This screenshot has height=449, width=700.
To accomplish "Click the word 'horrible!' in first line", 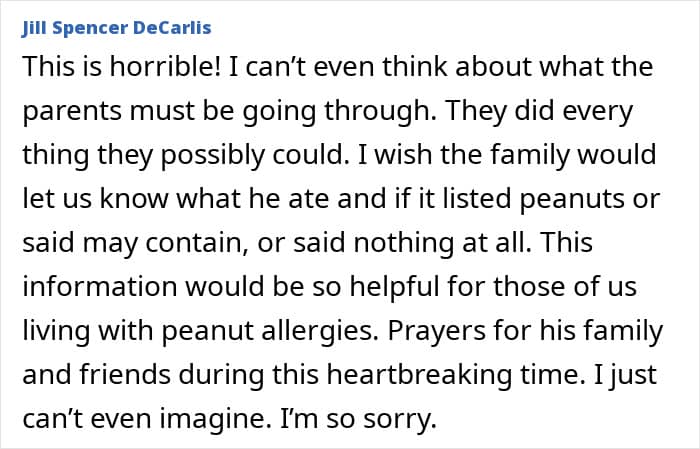I will 165,67.
